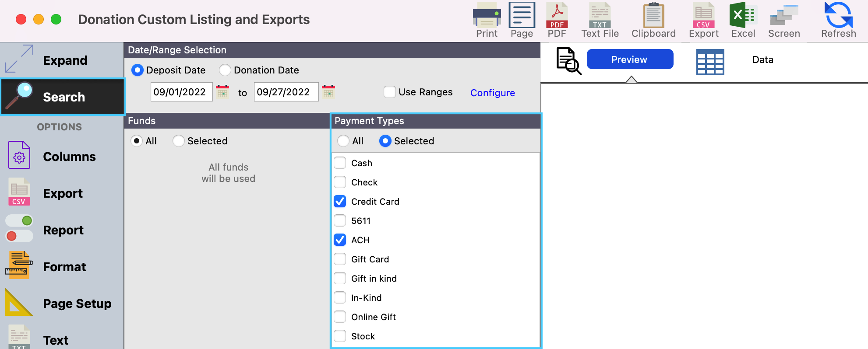
Task: Enable the Use Ranges checkbox
Action: [x=389, y=92]
